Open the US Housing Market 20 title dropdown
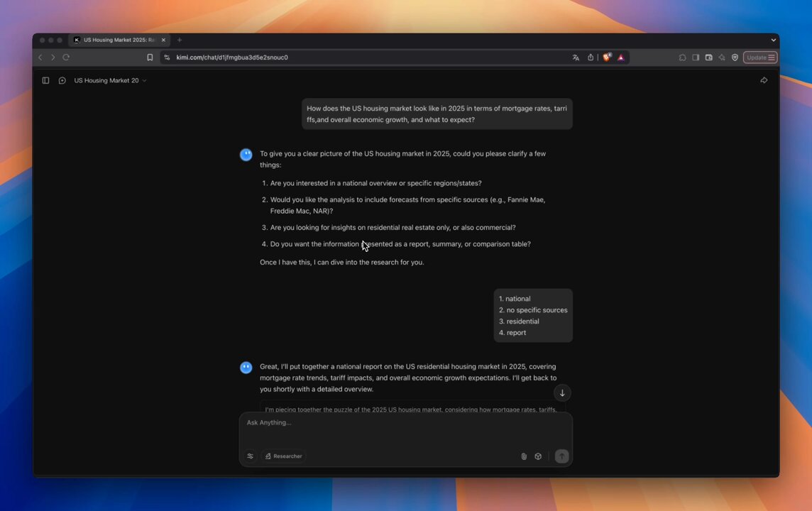This screenshot has height=511, width=812. pos(110,80)
